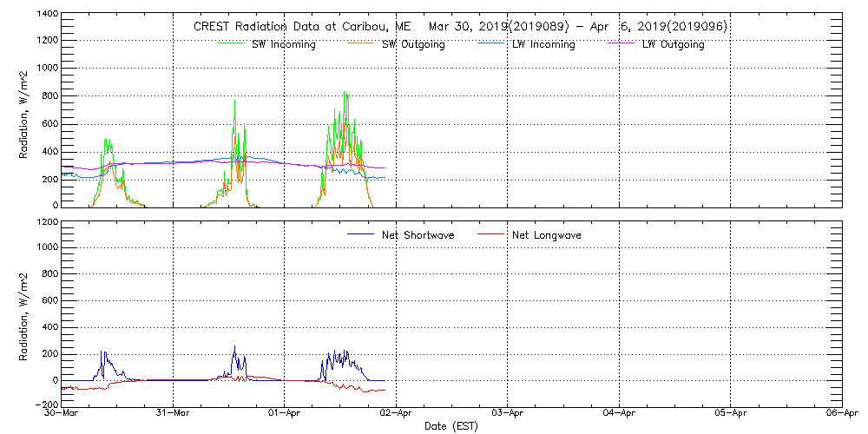Screen dimensions: 868x434
Task: Click the 03-Apr date tick label
Action: (507, 413)
